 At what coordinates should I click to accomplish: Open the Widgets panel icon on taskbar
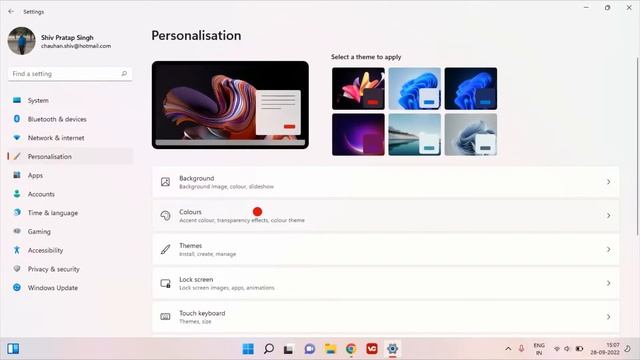click(13, 349)
